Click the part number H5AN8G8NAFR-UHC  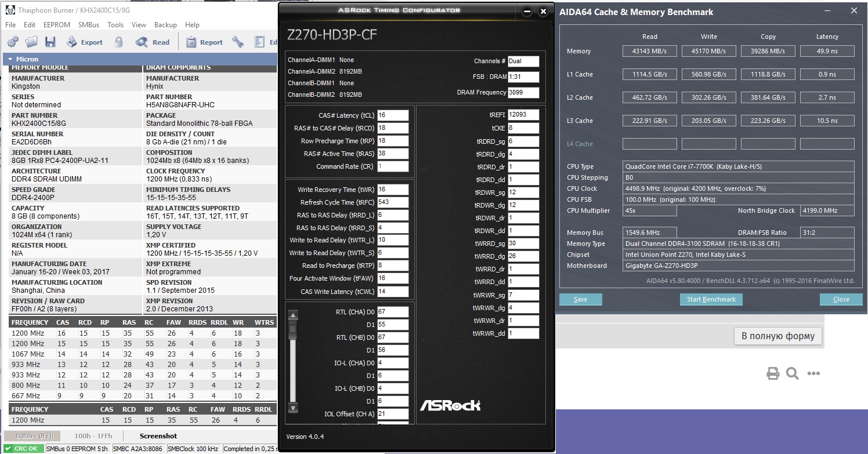click(181, 105)
